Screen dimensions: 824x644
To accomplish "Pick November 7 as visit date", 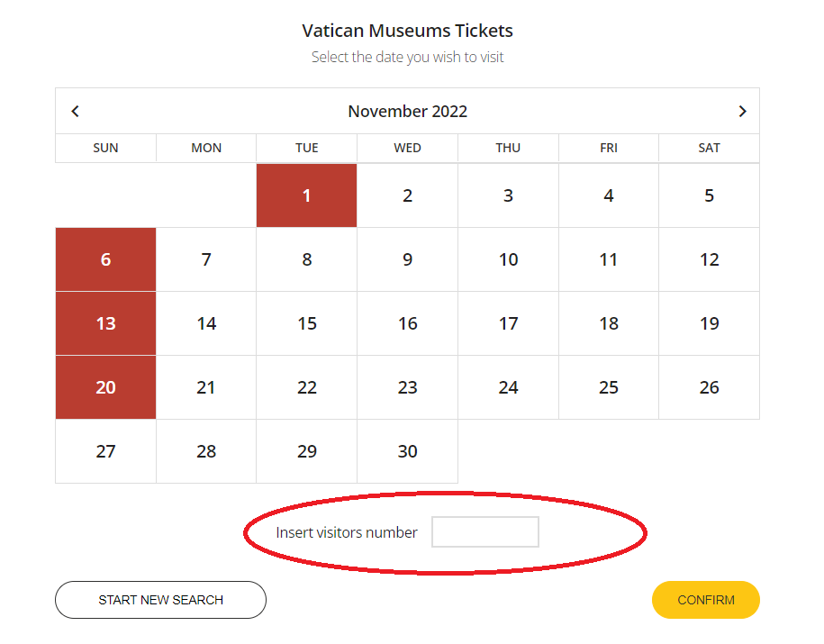I will pos(206,259).
